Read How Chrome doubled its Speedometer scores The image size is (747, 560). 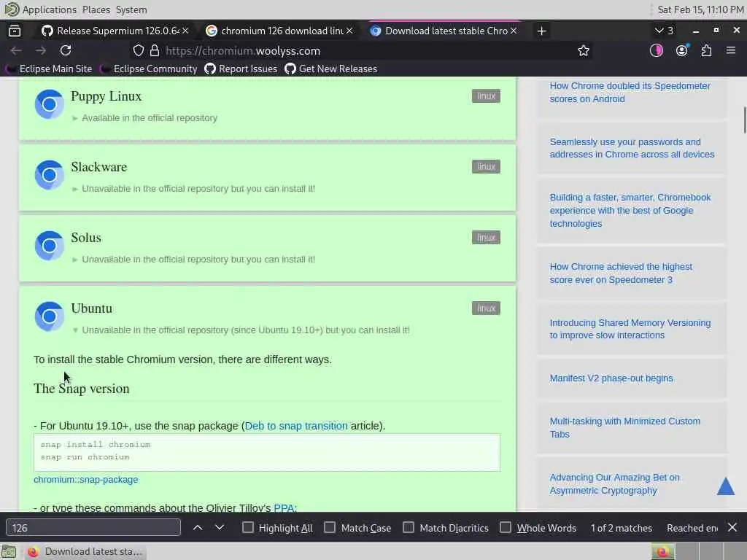(630, 93)
